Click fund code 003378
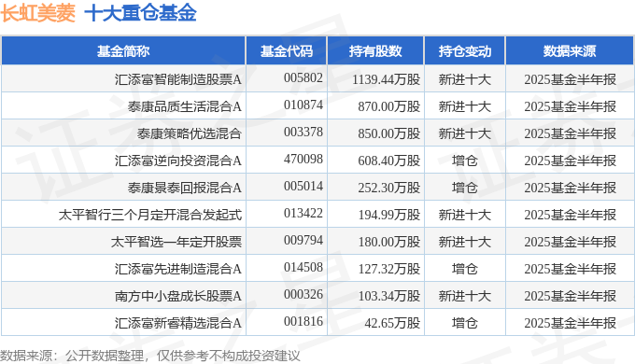Image resolution: width=635 pixels, height=364 pixels. pyautogui.click(x=303, y=132)
